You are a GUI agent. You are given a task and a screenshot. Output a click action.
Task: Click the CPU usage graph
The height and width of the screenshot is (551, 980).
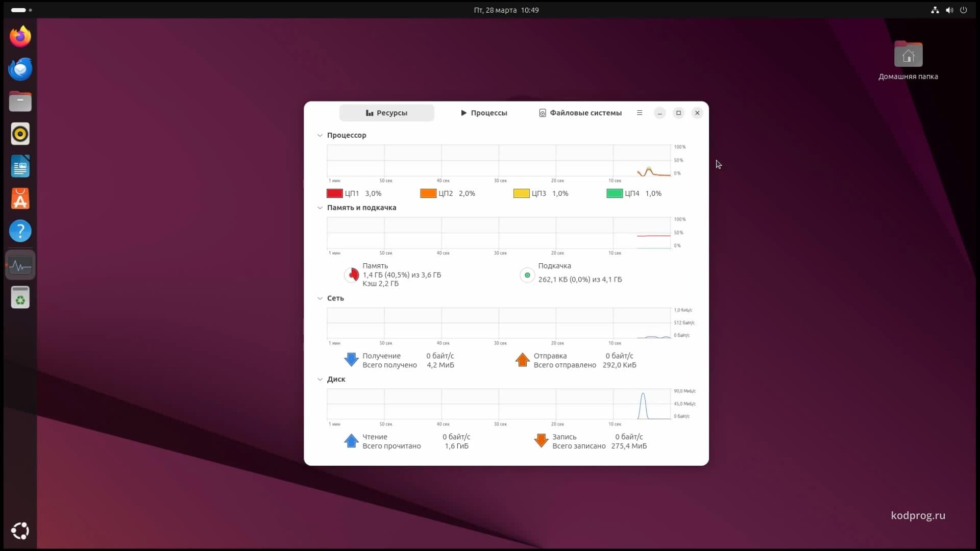point(499,161)
